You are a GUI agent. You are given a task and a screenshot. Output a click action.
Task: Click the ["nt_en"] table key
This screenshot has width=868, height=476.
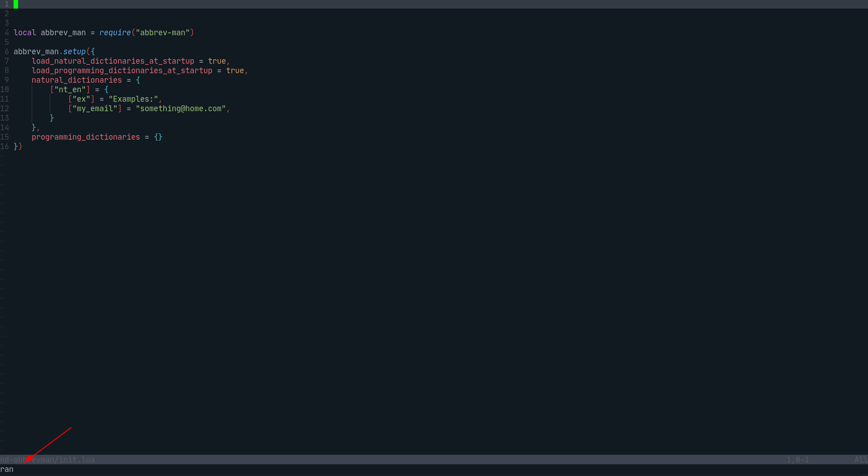[x=70, y=90]
